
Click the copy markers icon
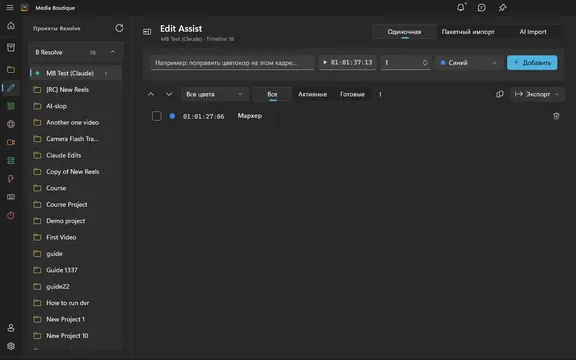pyautogui.click(x=500, y=94)
